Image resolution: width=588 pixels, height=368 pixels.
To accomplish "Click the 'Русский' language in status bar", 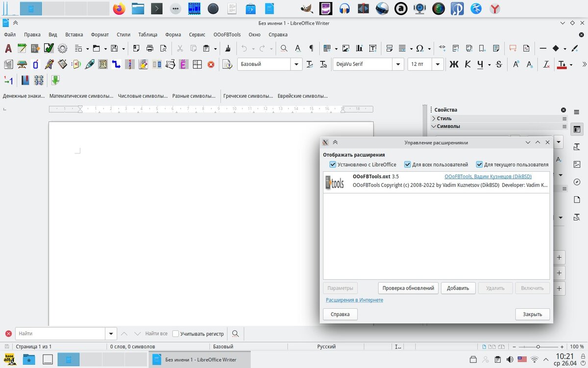I will 326,346.
